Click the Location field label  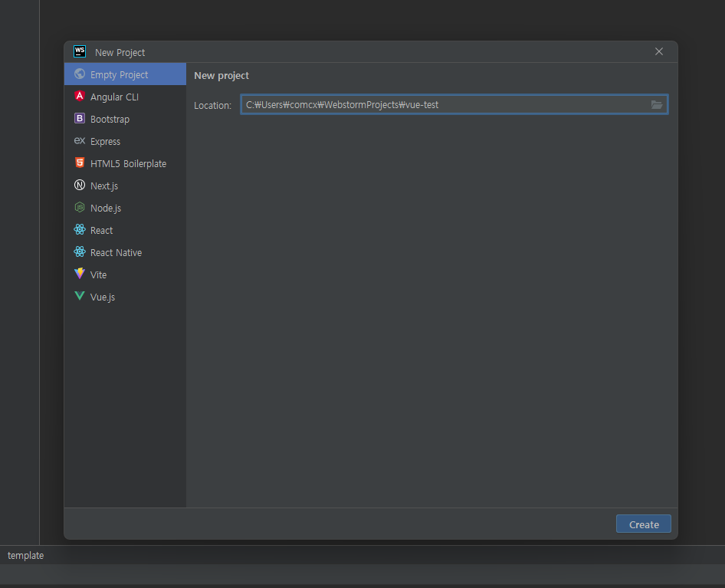coord(213,106)
